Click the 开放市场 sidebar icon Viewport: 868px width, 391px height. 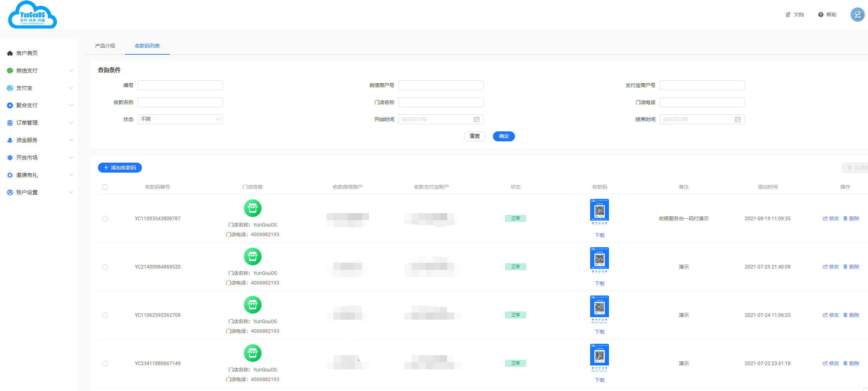(x=10, y=158)
